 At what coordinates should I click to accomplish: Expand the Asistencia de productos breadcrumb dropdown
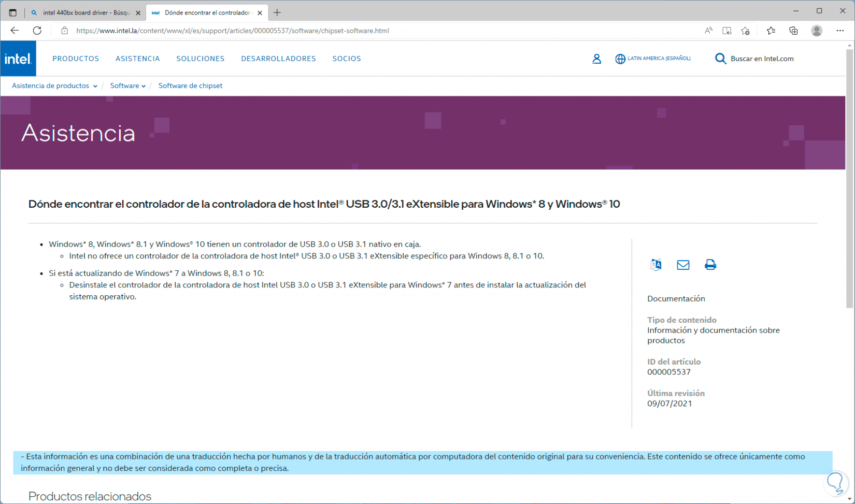[54, 86]
